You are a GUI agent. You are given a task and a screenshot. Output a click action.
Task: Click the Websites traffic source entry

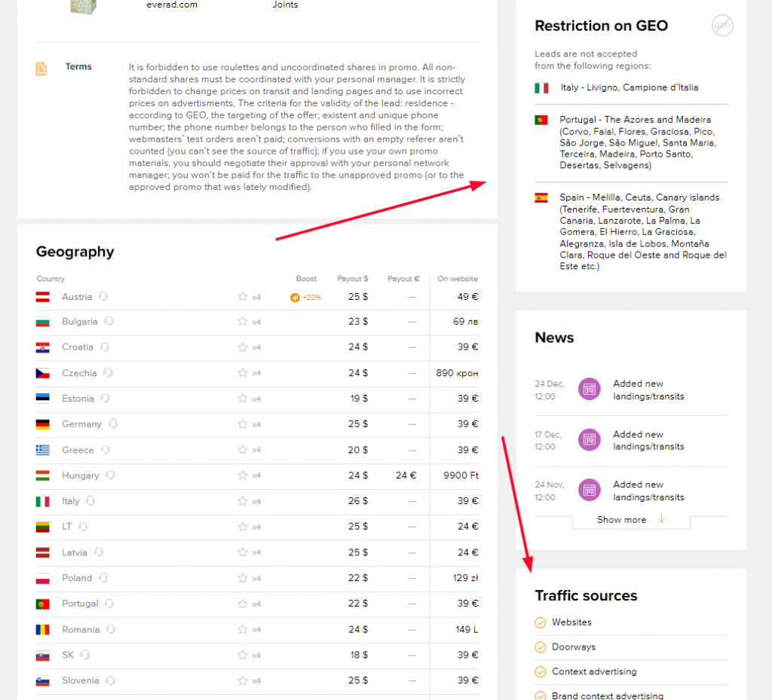click(x=571, y=622)
